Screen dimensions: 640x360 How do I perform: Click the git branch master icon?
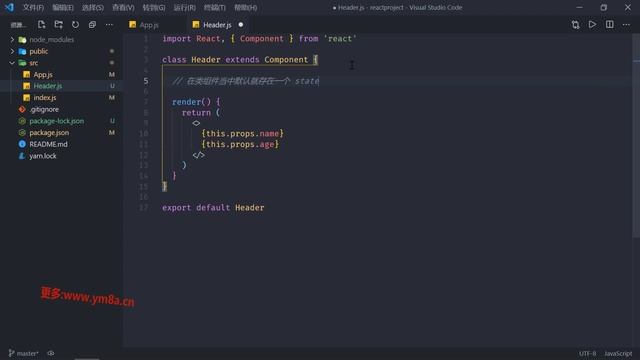(x=11, y=353)
